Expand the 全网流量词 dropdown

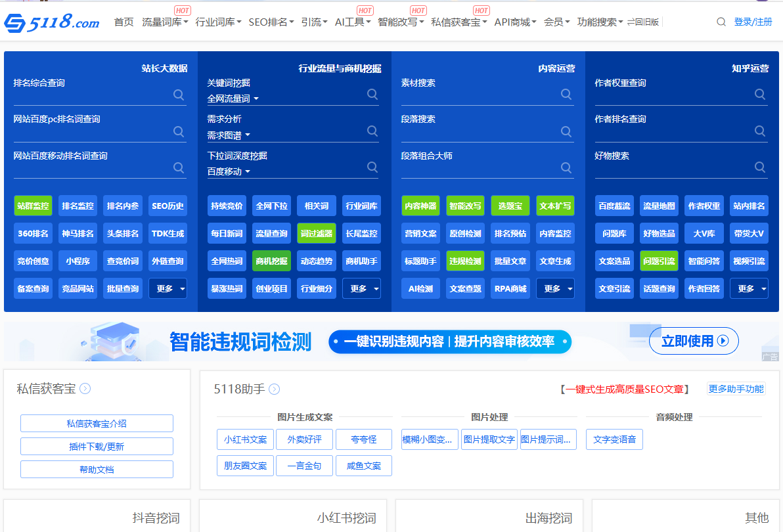coord(233,99)
